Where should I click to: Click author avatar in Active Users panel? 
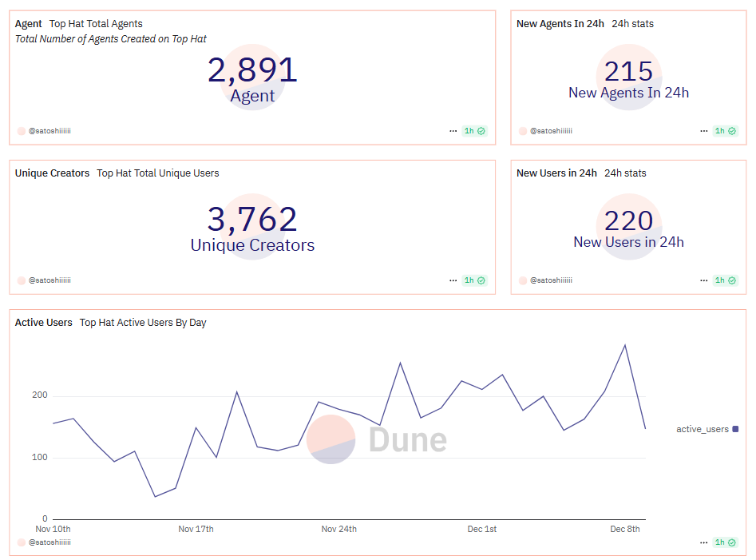22,542
